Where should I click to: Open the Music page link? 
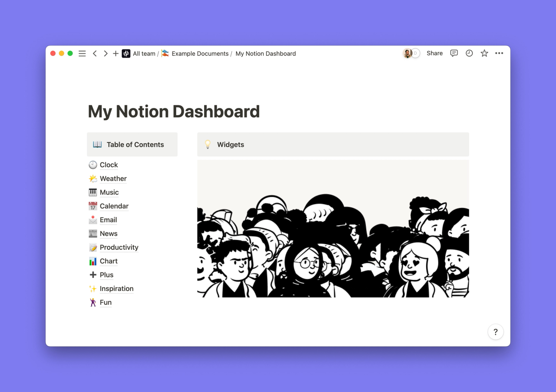(x=109, y=192)
